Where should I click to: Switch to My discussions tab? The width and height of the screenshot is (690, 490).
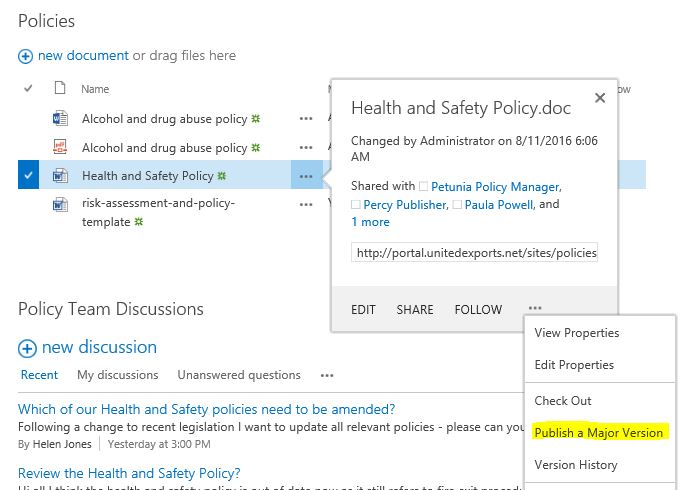(x=117, y=375)
